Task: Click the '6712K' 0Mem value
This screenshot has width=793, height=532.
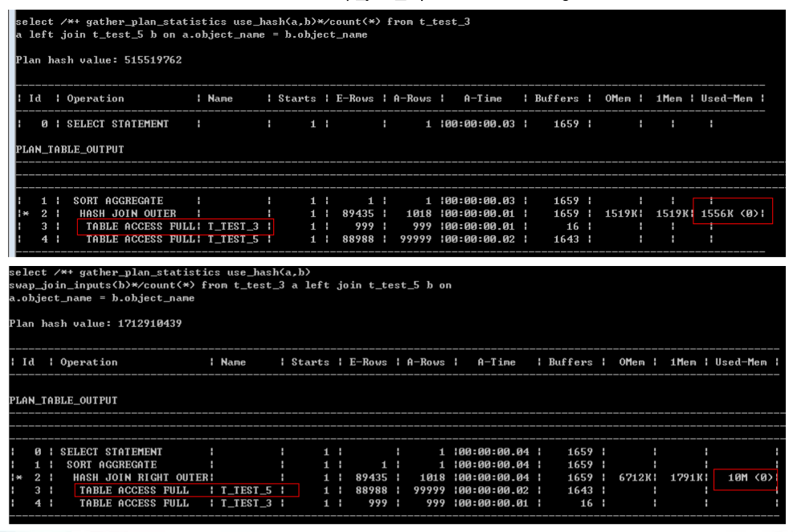Action: pyautogui.click(x=634, y=478)
